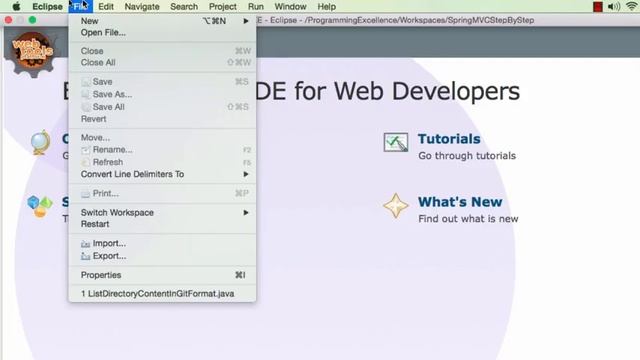Expand the Switch Workspace submenu

click(x=162, y=213)
